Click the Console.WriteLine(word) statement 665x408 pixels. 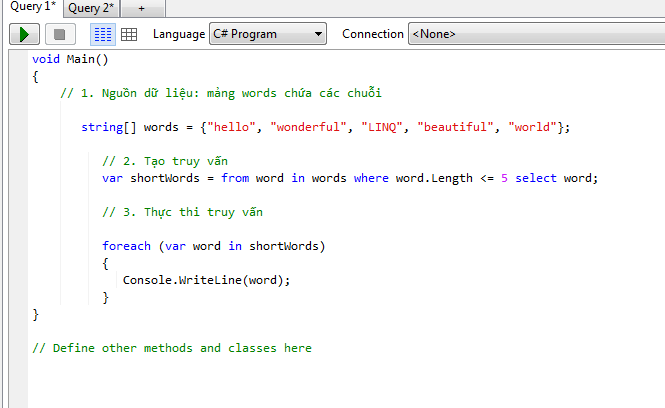[x=206, y=280]
